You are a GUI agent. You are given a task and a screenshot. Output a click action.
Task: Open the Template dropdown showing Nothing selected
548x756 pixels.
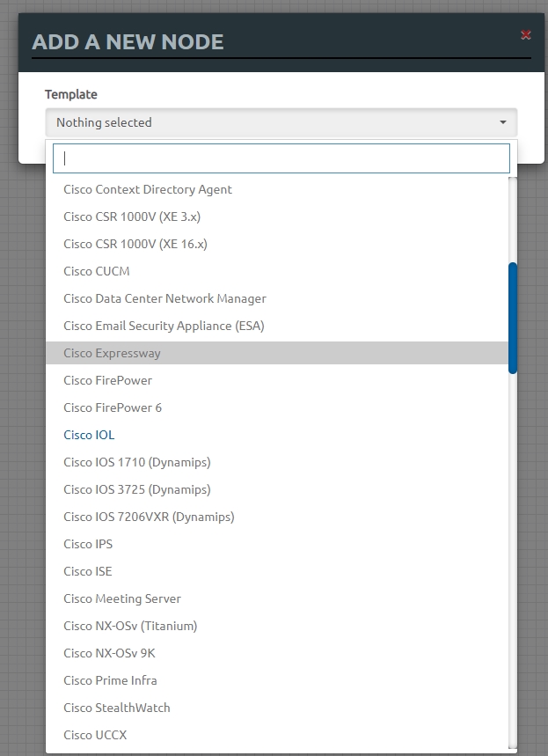point(281,122)
